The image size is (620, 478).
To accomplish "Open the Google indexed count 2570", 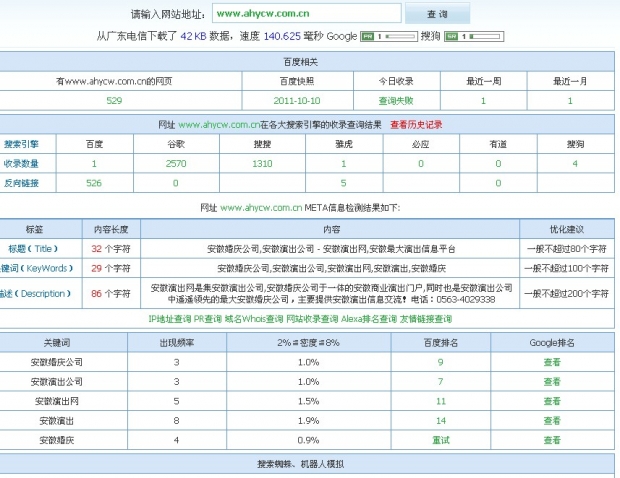I will (176, 163).
